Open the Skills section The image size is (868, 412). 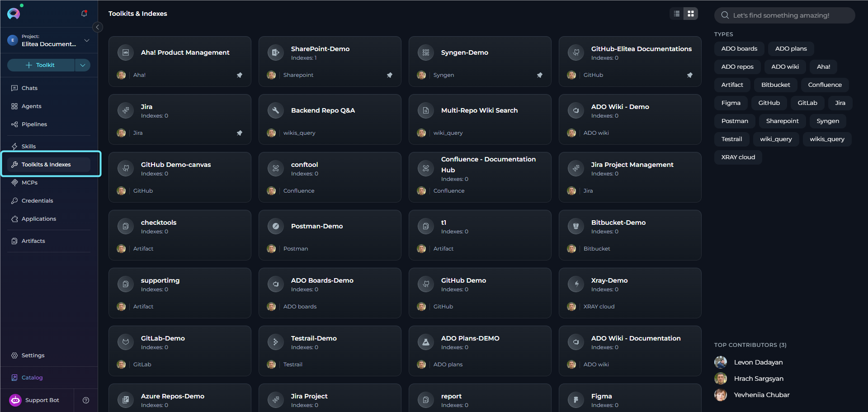pyautogui.click(x=49, y=147)
